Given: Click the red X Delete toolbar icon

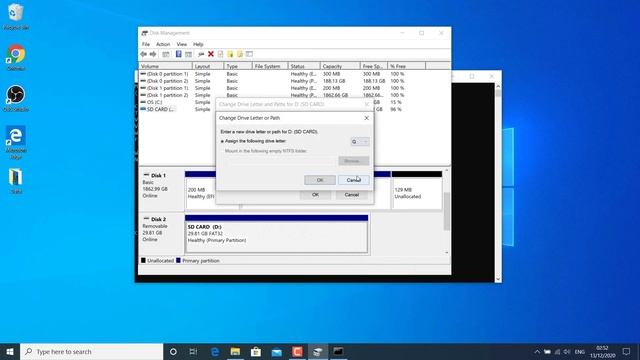Looking at the screenshot, I should 211,54.
